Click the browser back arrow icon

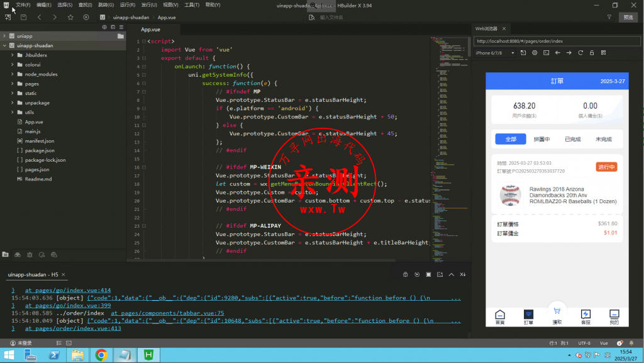point(557,53)
